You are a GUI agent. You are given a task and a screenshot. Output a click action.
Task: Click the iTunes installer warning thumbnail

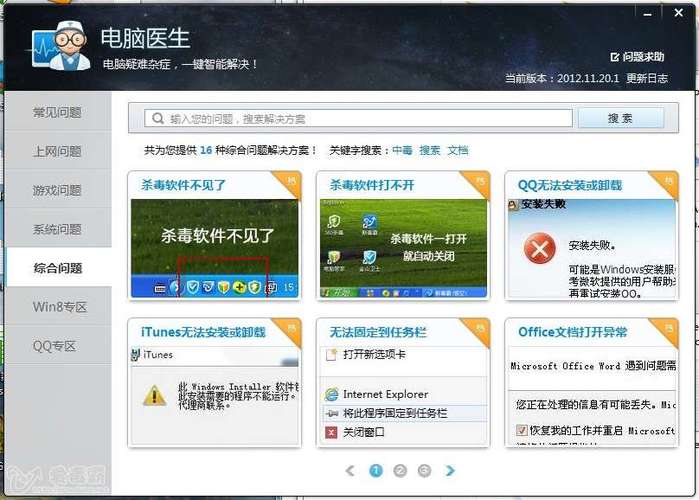214,395
